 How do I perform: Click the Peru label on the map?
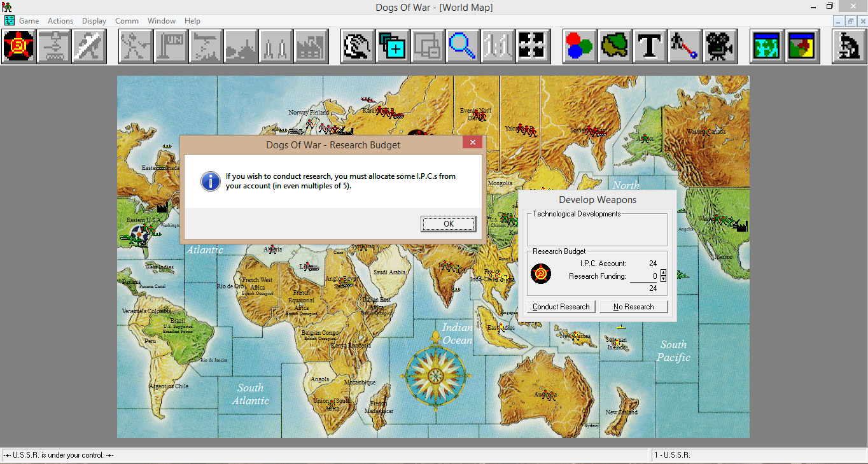(x=150, y=341)
